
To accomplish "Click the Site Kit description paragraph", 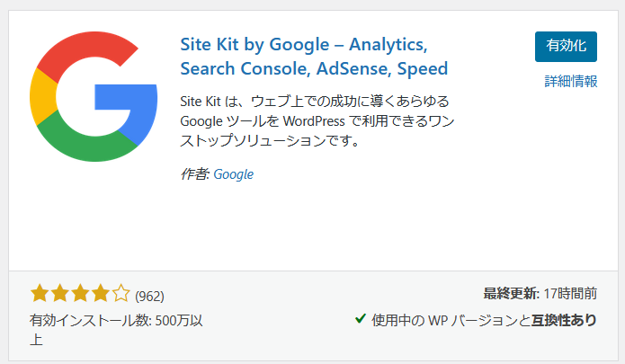I will click(315, 120).
